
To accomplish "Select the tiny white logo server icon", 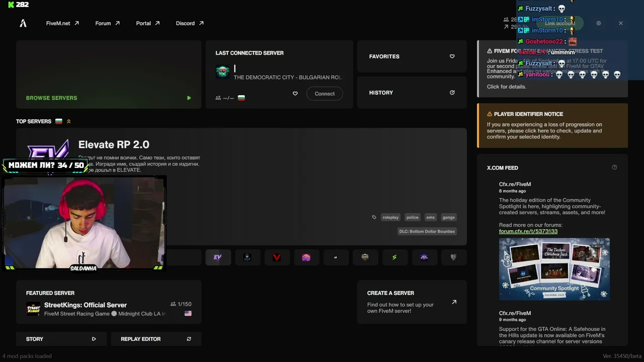I will [x=336, y=257].
